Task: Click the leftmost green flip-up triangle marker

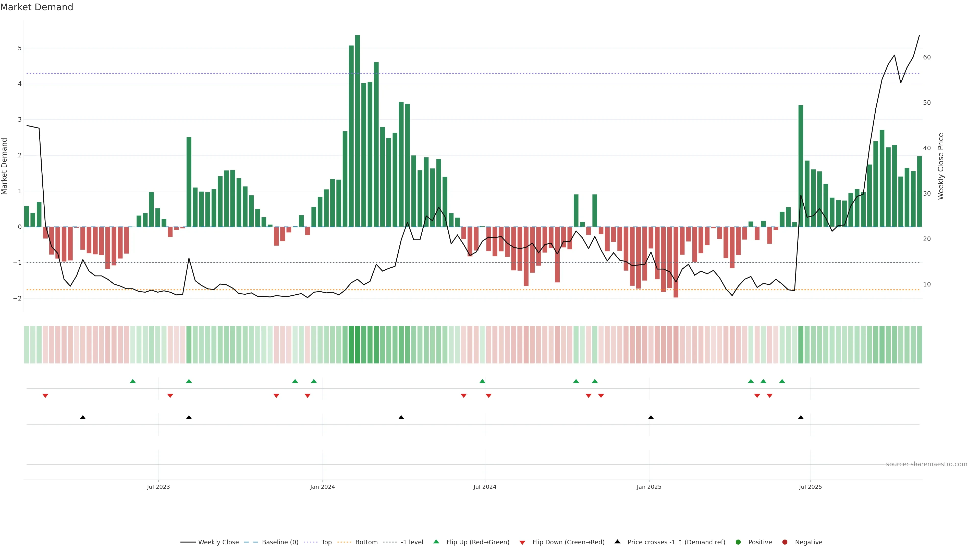Action: click(x=132, y=381)
